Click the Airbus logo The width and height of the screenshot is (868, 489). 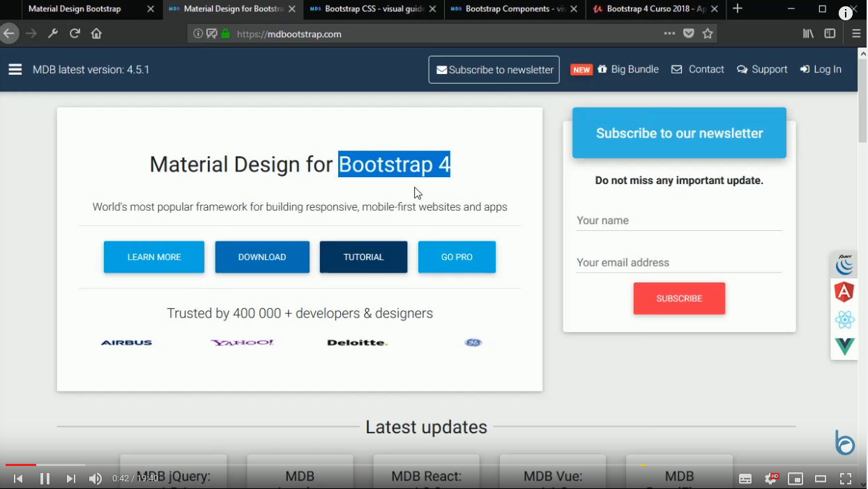click(x=126, y=343)
